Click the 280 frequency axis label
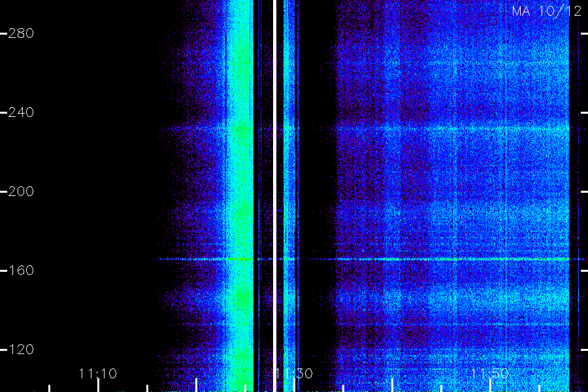 point(21,33)
